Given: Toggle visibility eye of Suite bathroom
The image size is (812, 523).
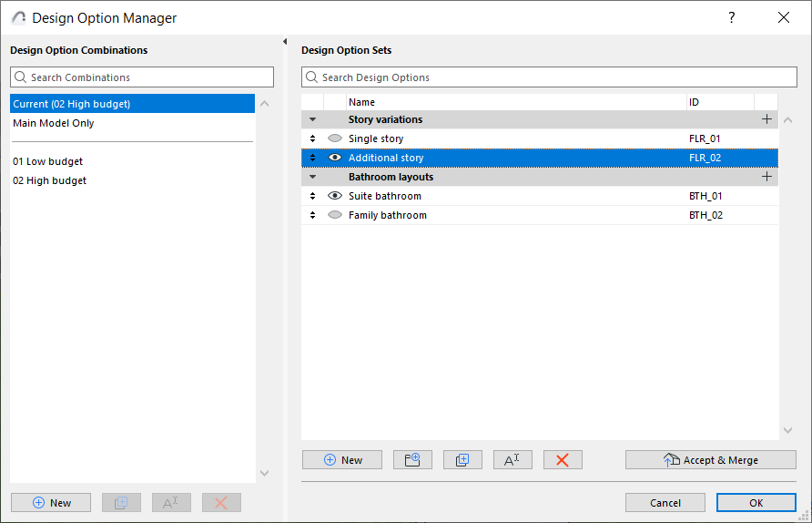Looking at the screenshot, I should point(335,196).
